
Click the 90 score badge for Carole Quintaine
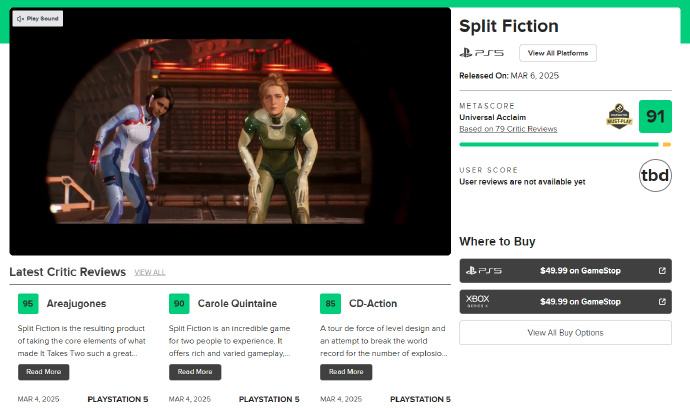click(179, 304)
